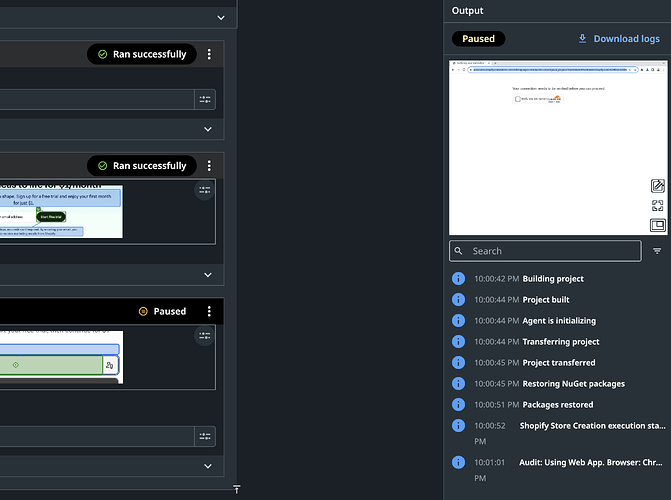Click the expand-to-fullscreen icon on the output preview
The height and width of the screenshot is (500, 671).
coord(658,205)
